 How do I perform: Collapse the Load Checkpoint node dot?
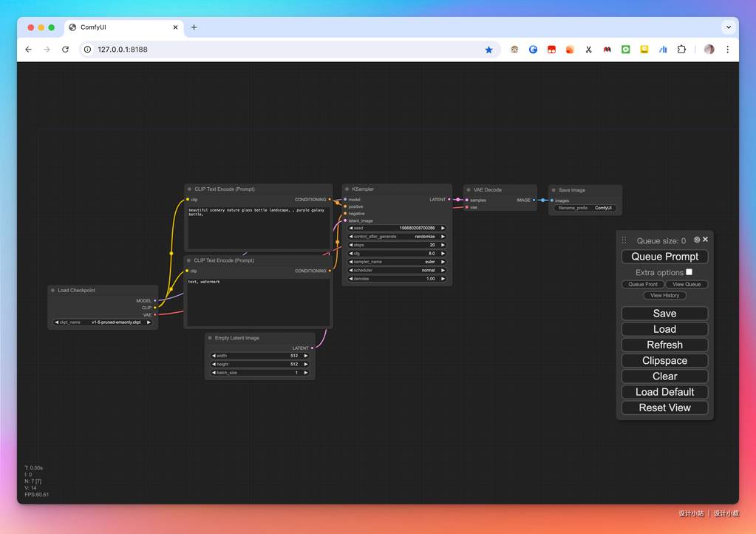(53, 291)
